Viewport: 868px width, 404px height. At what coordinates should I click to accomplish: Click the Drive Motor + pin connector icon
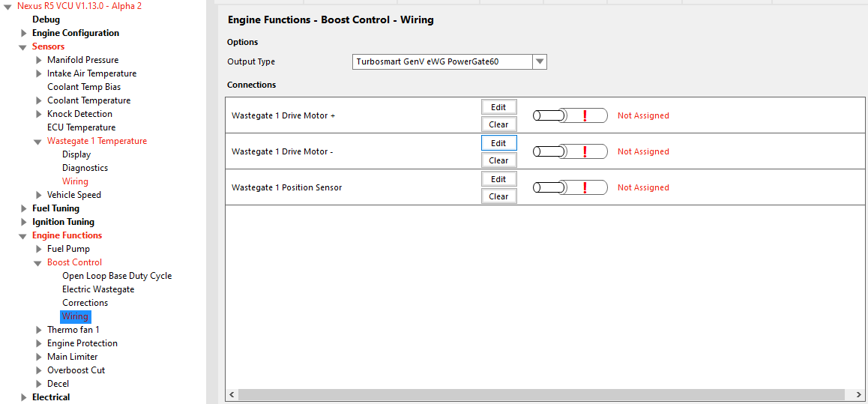[x=570, y=115]
